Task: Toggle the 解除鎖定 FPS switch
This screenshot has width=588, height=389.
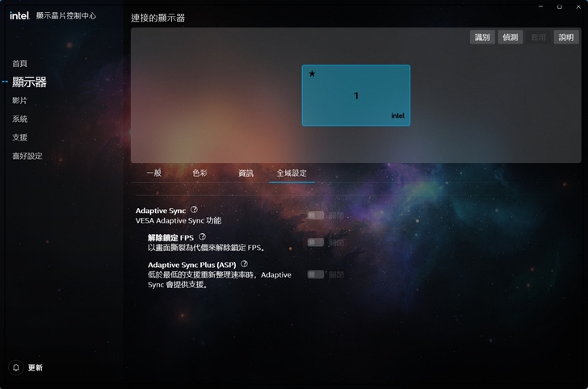Action: (x=315, y=242)
